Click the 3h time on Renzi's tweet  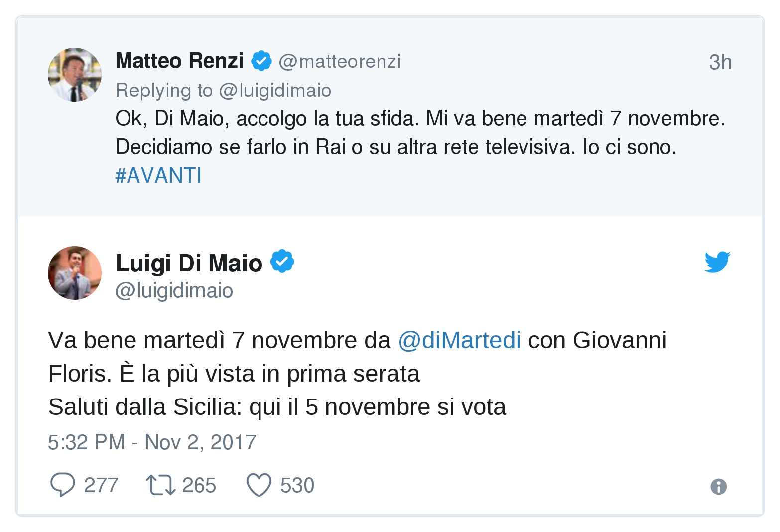[720, 62]
